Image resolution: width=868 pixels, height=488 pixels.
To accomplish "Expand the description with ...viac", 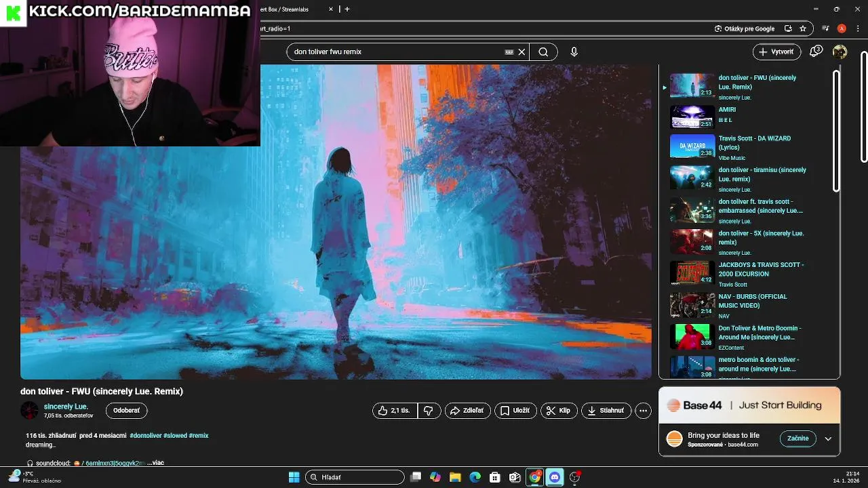I will pyautogui.click(x=155, y=463).
